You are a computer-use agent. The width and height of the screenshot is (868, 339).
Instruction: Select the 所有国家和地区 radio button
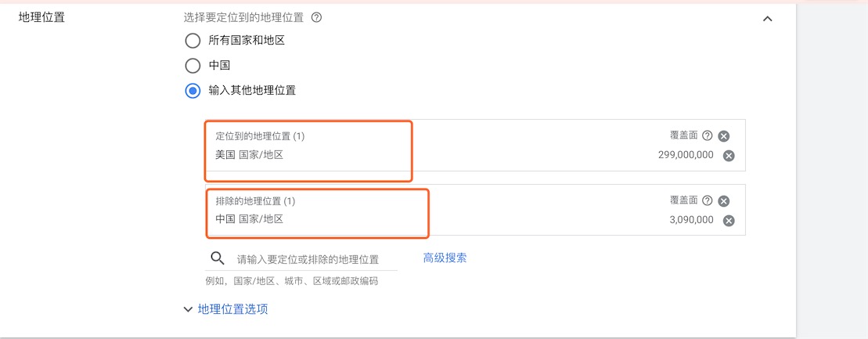193,41
